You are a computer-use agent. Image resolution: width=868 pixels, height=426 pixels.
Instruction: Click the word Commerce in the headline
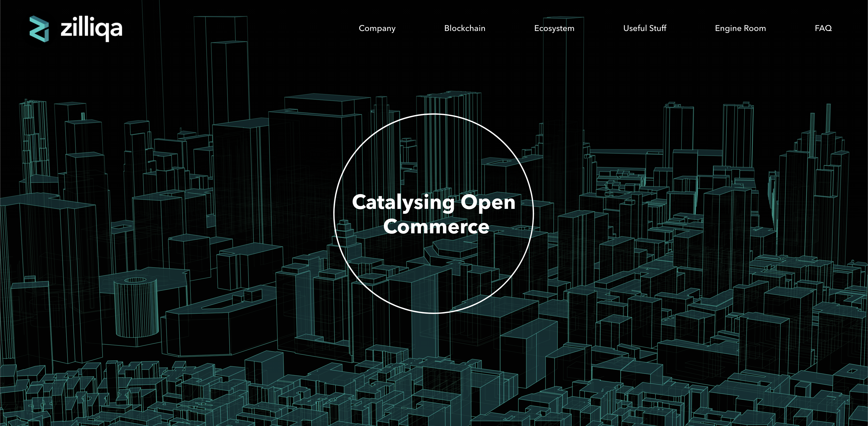click(436, 227)
